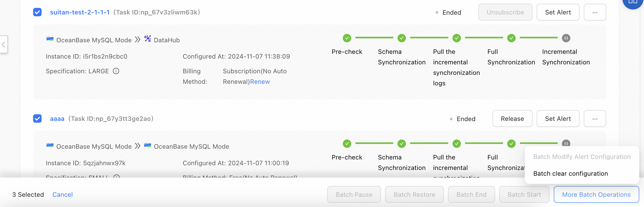Viewport: 644px width, 207px height.
Task: Select Batch Modify Alert Configuration option
Action: coord(582,157)
